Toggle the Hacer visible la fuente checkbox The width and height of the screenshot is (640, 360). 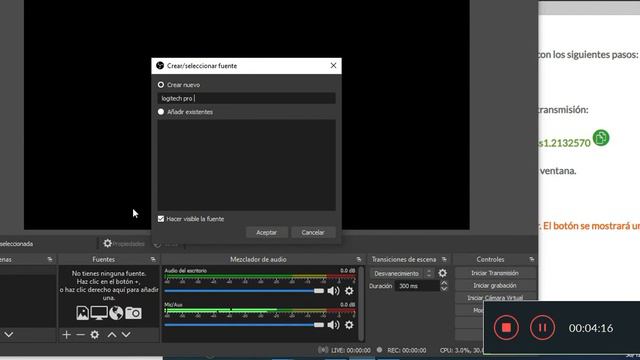pyautogui.click(x=161, y=219)
